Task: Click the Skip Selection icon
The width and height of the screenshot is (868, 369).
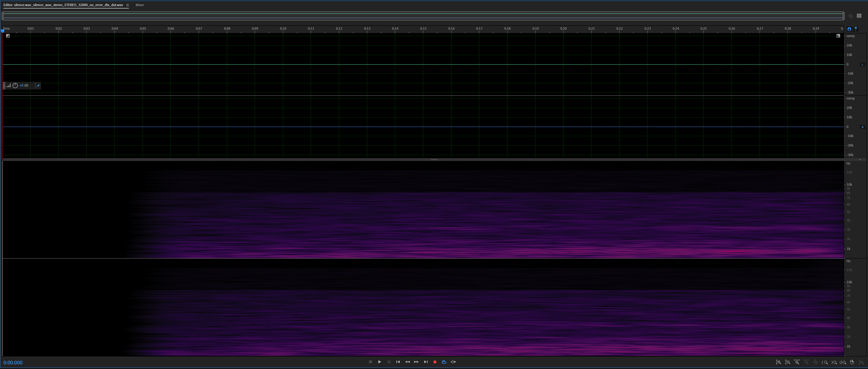Action: point(453,362)
